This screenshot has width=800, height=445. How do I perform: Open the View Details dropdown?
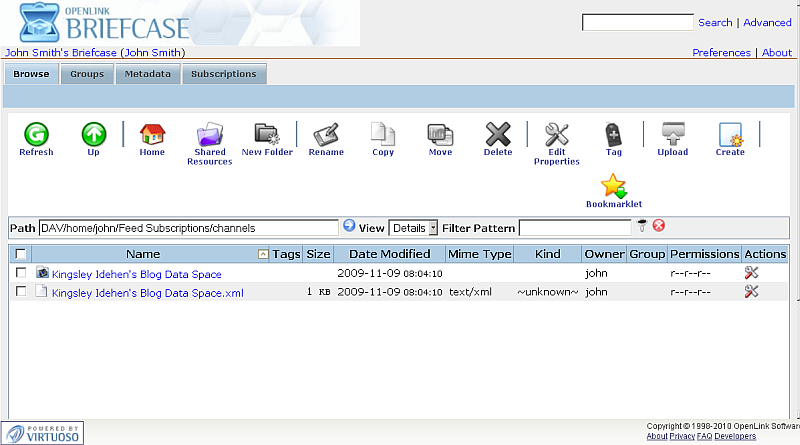pyautogui.click(x=414, y=228)
